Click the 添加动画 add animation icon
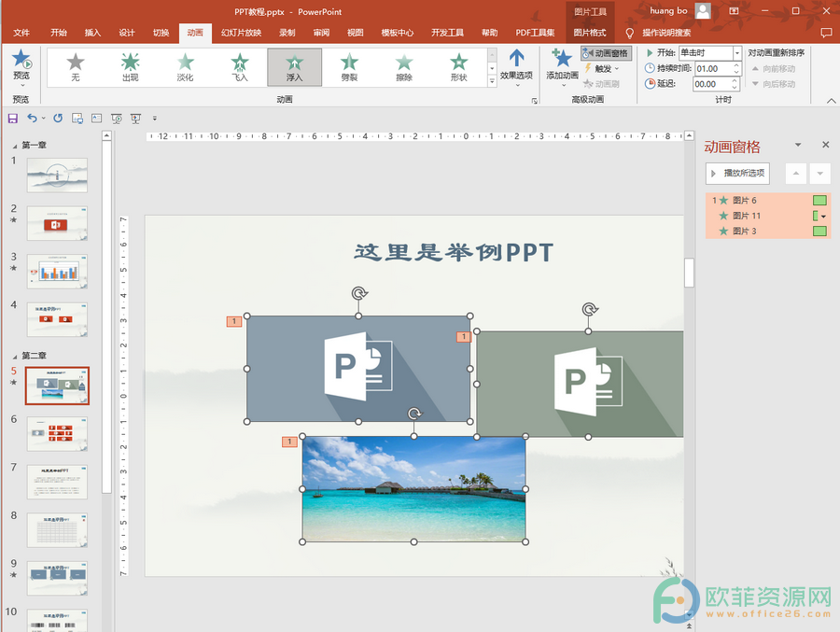The image size is (840, 632). pos(562,59)
